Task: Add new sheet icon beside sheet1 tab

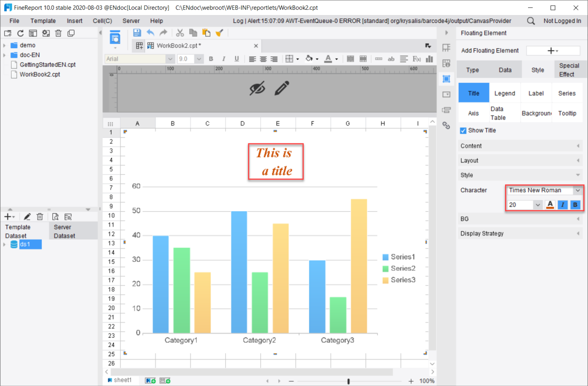Action: [150, 381]
